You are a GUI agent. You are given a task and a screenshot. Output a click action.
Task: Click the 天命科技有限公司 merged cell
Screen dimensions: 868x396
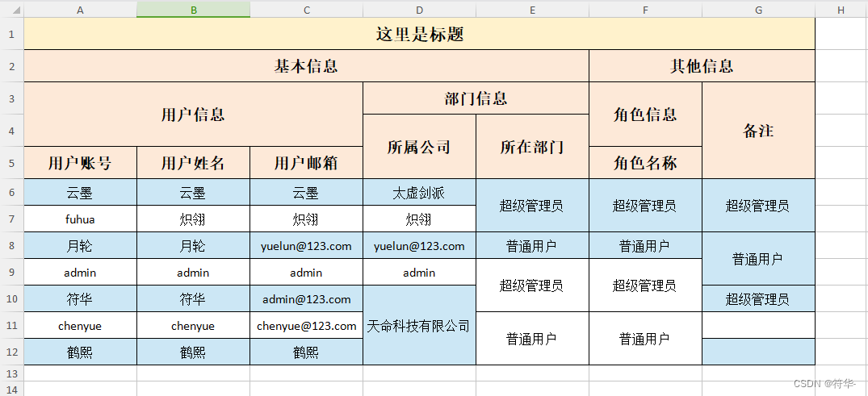click(x=419, y=325)
